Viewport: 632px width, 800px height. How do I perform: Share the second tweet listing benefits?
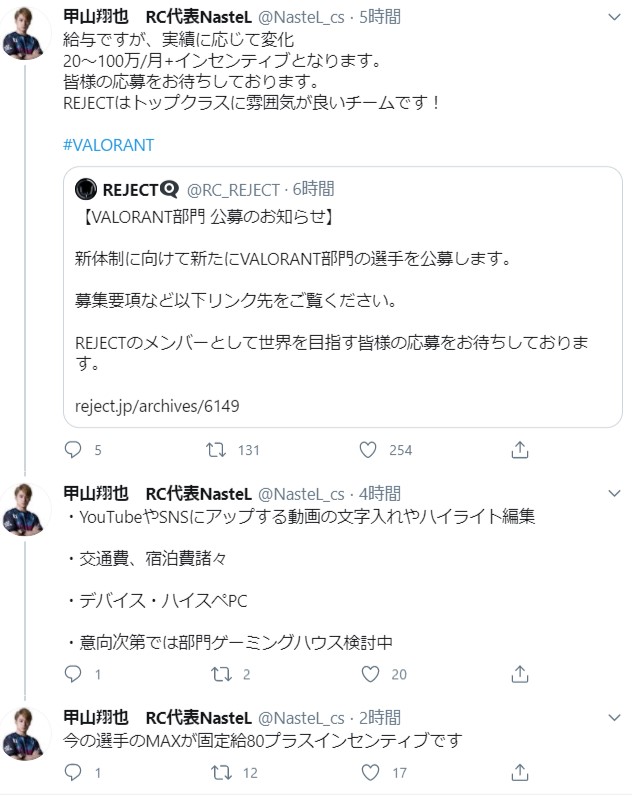[x=519, y=674]
